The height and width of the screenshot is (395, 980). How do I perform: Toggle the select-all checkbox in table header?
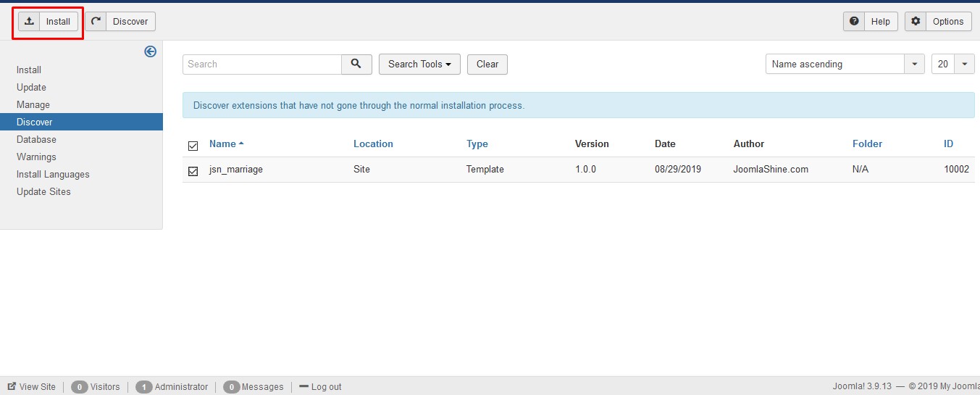(x=193, y=146)
